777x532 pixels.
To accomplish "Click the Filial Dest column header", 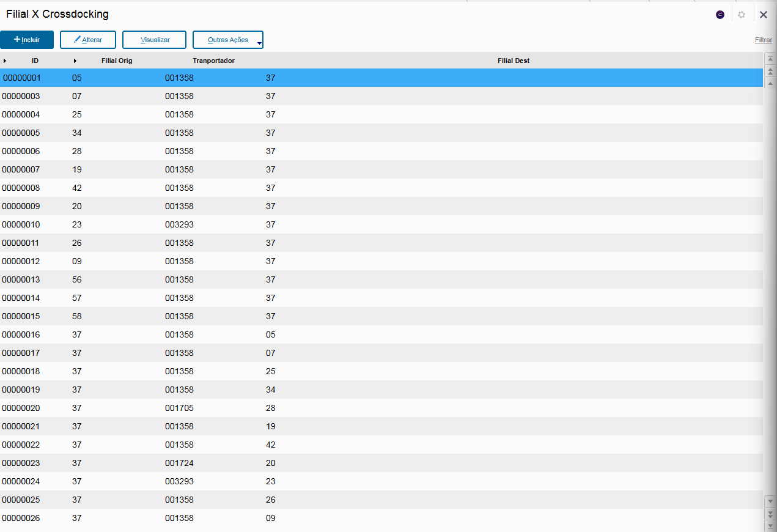I will click(x=514, y=61).
